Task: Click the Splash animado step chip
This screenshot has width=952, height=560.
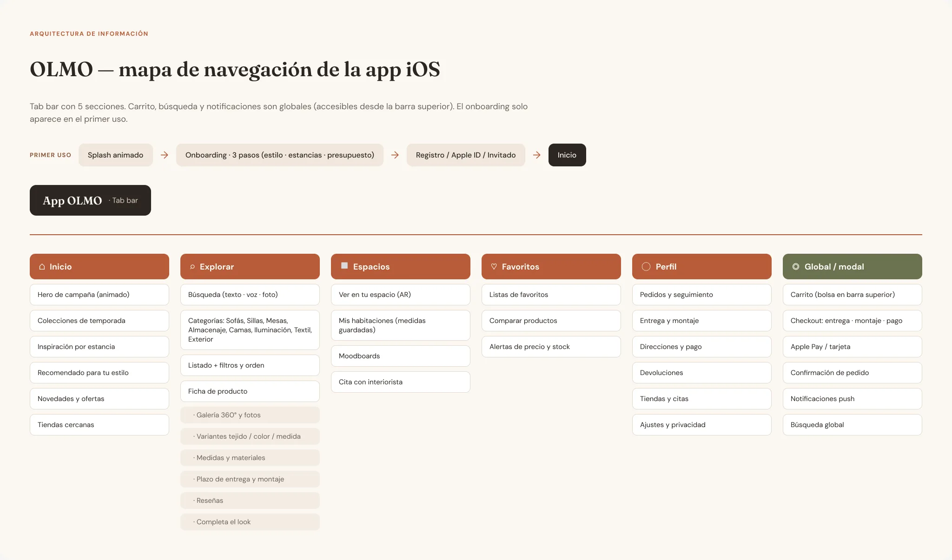Action: (x=116, y=155)
